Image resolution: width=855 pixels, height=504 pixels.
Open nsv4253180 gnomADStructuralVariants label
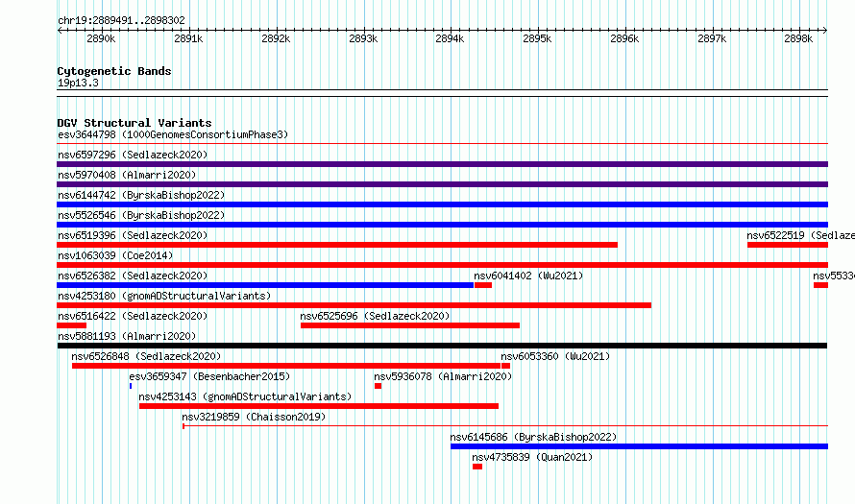[x=164, y=296]
